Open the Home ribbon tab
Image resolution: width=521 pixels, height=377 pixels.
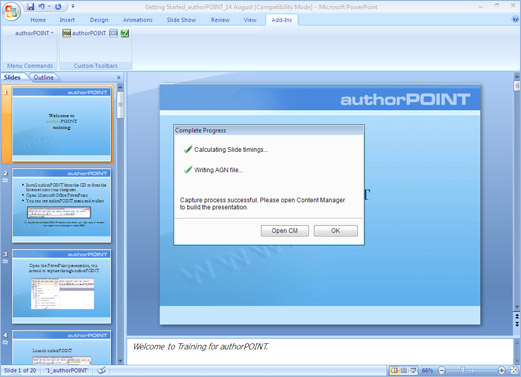tap(38, 20)
